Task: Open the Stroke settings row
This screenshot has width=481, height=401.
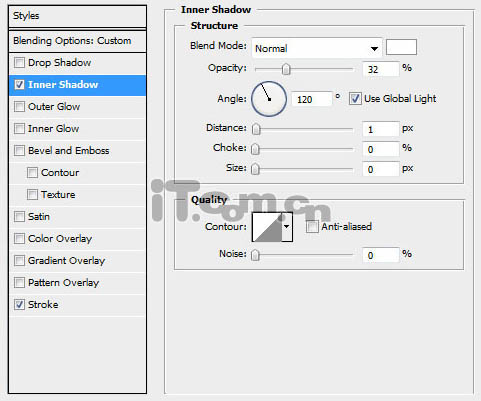Action: pos(77,305)
